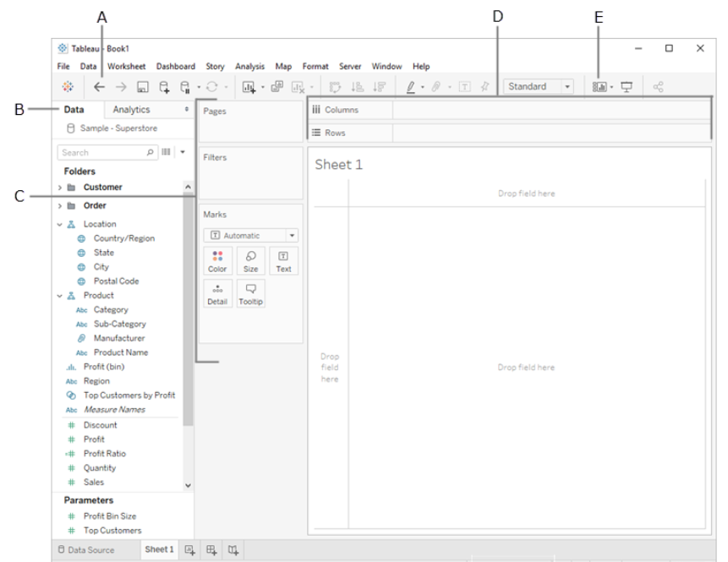
Task: Click the data pane scrollbar down arrow
Action: tap(188, 485)
